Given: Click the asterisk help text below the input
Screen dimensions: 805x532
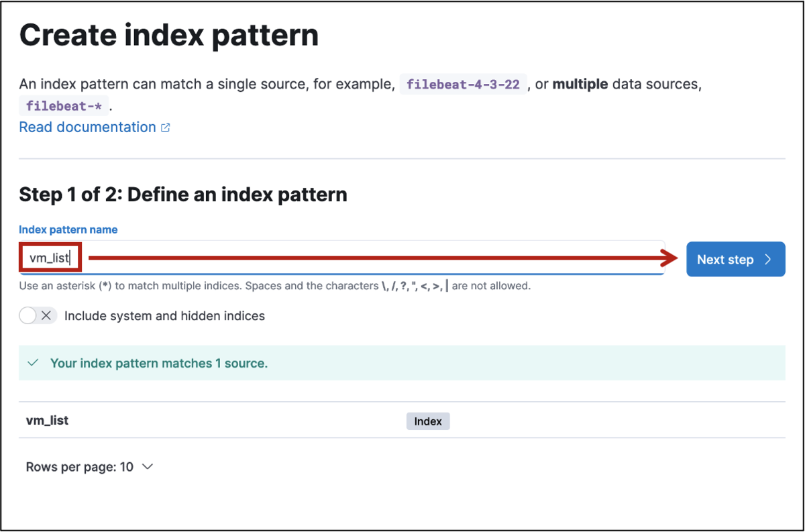Looking at the screenshot, I should click(274, 286).
